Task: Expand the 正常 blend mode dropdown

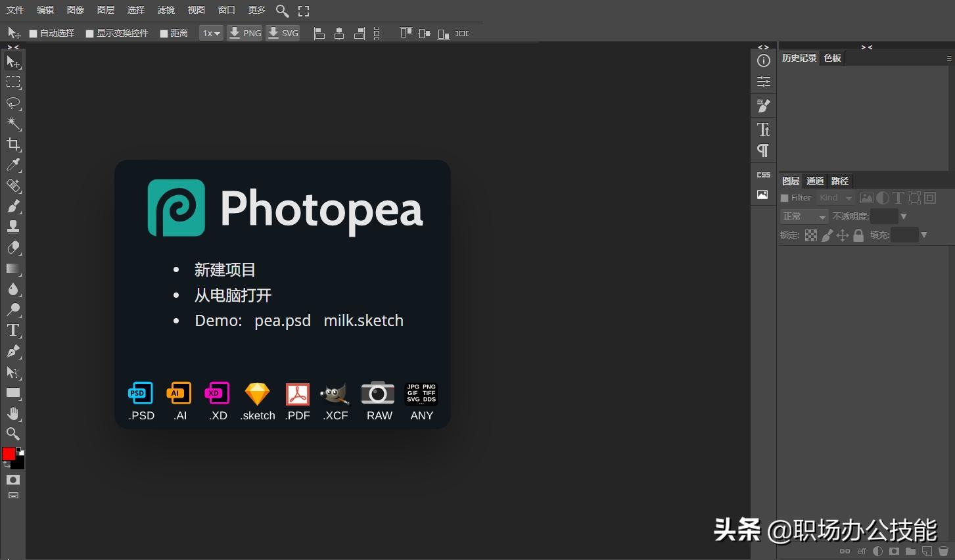Action: [804, 217]
